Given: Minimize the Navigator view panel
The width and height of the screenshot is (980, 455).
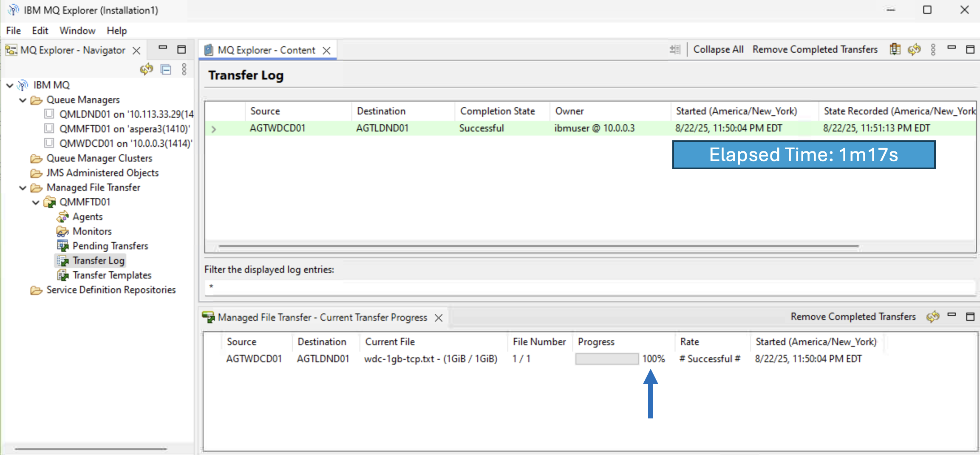Looking at the screenshot, I should point(163,48).
